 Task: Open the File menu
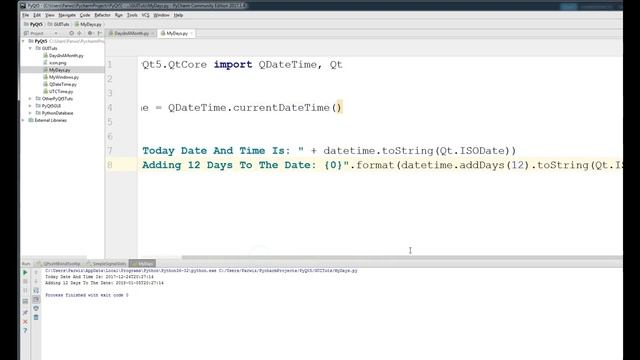(x=26, y=15)
